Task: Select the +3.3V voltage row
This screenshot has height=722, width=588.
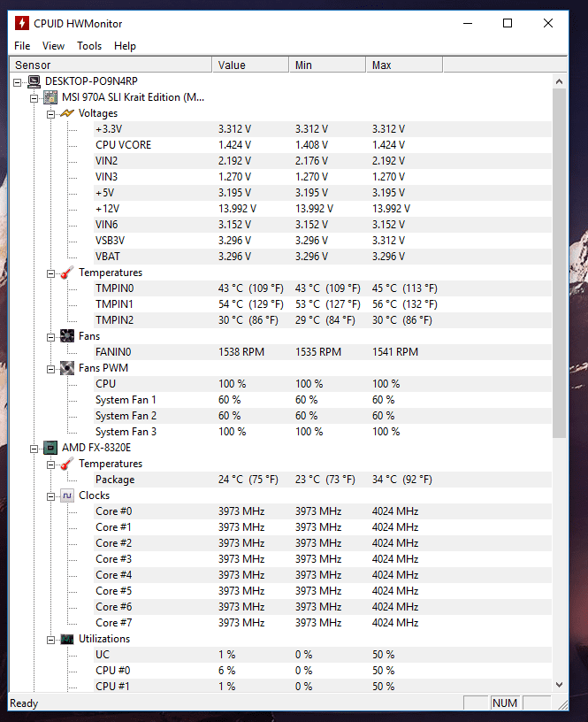Action: click(x=323, y=129)
